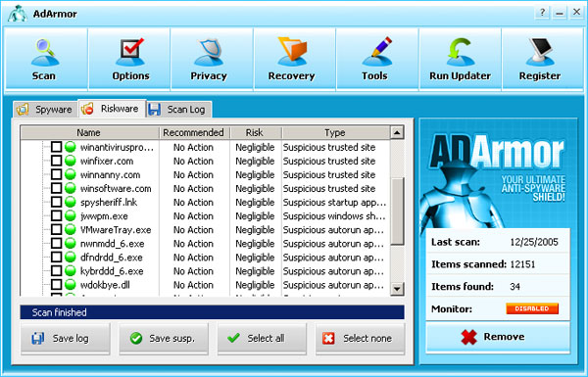Check the wdokbye.dll checkbox
The height and width of the screenshot is (377, 588).
(56, 284)
